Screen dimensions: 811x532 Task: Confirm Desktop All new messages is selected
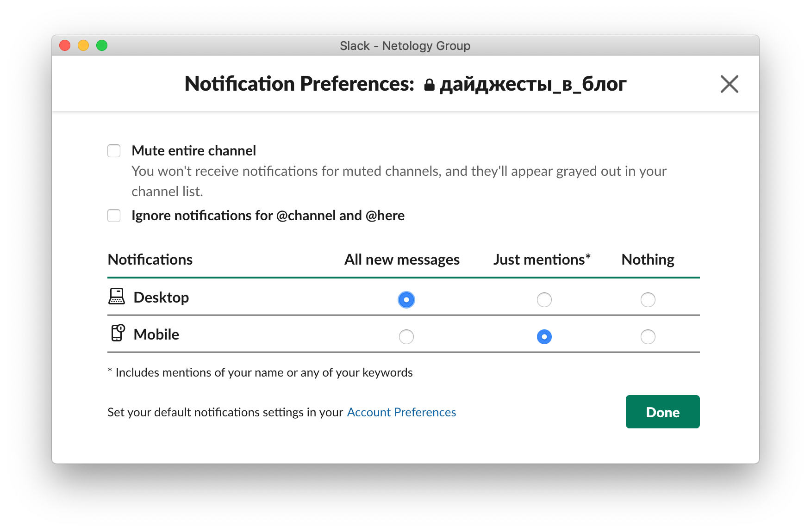[406, 299]
